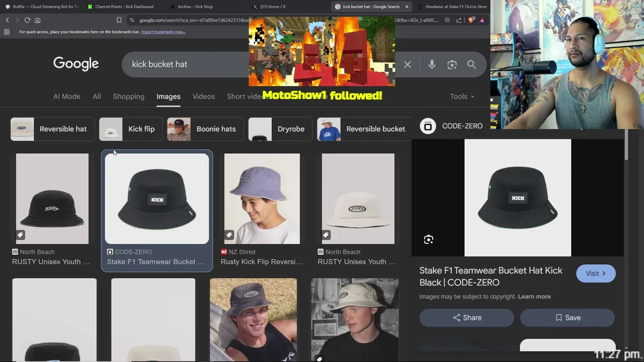Click the Brave Rewards triangle icon
Screen dimensions: 644x362
[482, 20]
